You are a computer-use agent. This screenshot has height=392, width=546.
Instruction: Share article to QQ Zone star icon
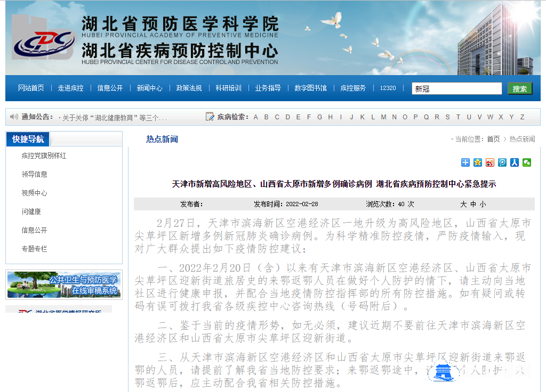pos(478,162)
